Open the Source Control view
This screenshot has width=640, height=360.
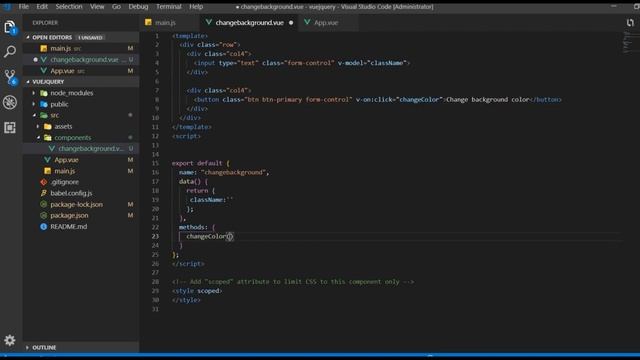[x=10, y=77]
